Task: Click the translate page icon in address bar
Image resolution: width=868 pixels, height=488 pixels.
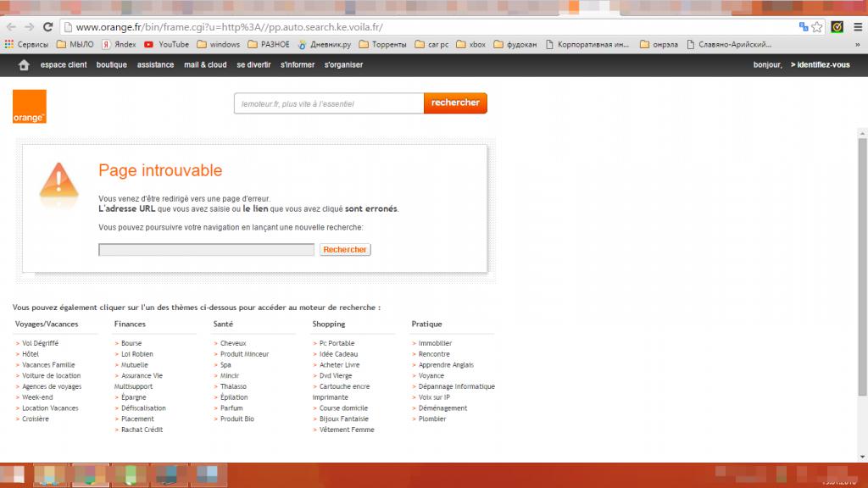Action: pyautogui.click(x=803, y=27)
